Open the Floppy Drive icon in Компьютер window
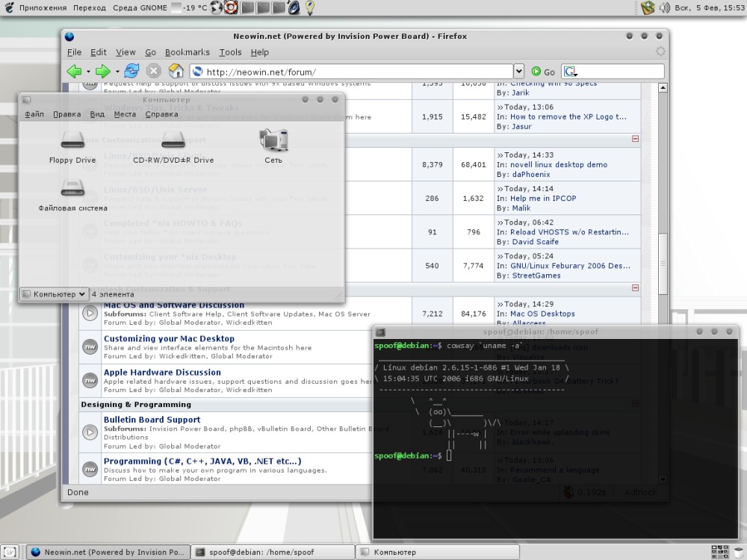 click(x=72, y=140)
